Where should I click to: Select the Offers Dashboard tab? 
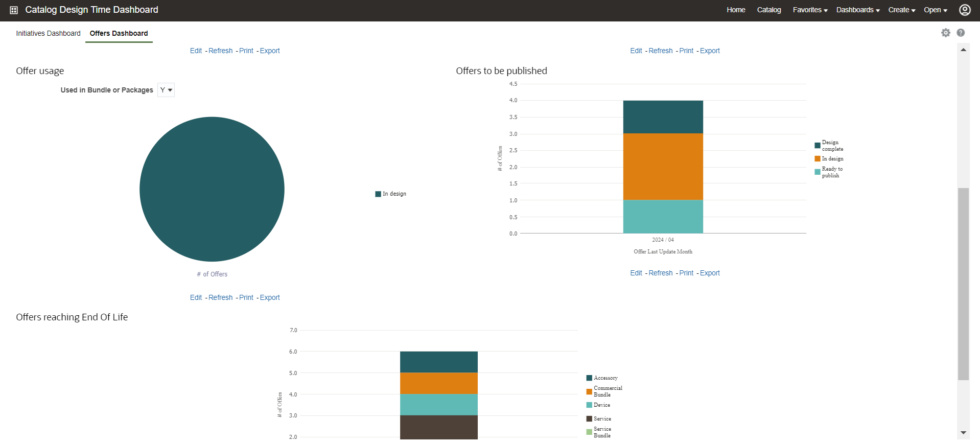coord(119,33)
